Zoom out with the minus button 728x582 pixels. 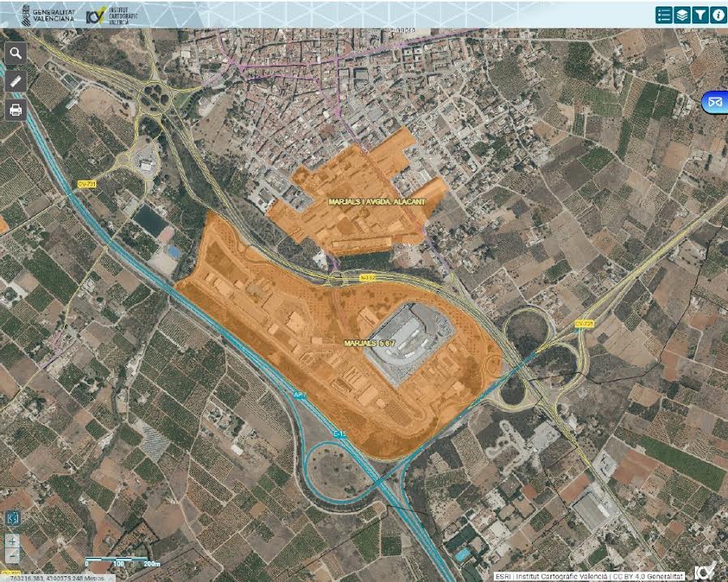12,555
